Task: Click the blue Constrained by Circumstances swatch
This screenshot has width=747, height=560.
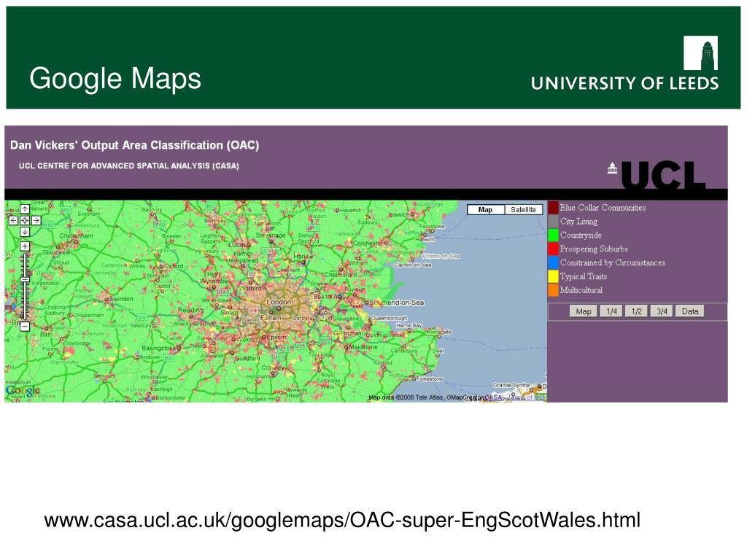Action: 553,262
